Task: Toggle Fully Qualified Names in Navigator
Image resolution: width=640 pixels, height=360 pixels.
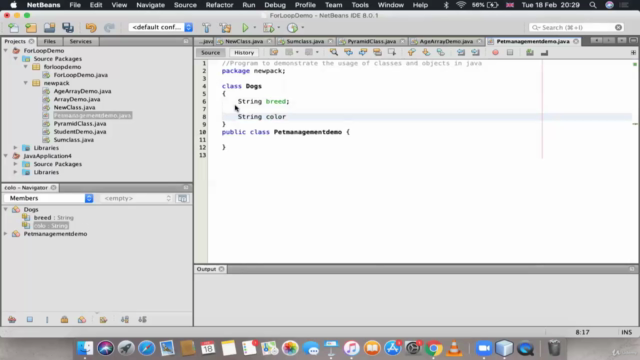Action: pyautogui.click(x=103, y=320)
